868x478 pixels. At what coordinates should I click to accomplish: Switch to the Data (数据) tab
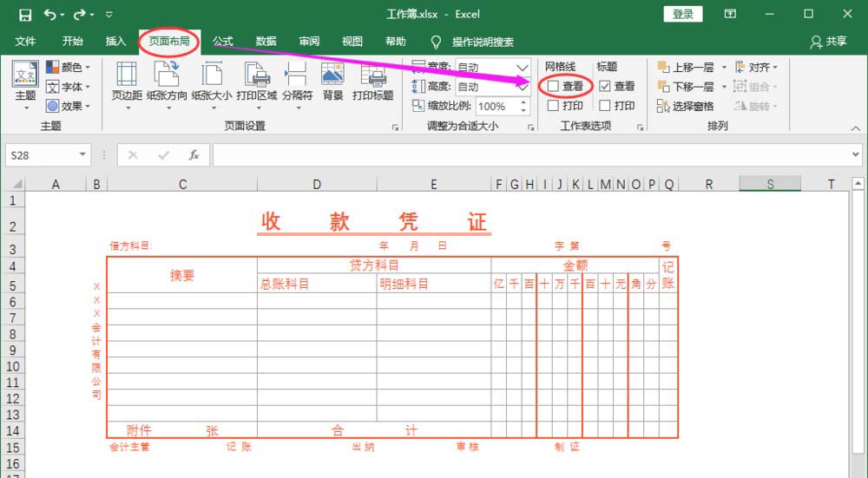click(x=266, y=42)
